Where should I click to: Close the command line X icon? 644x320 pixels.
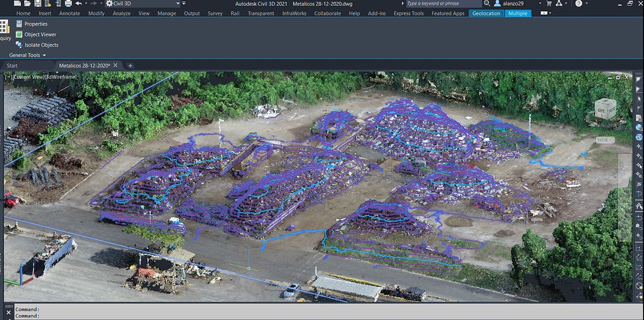pos(9,312)
